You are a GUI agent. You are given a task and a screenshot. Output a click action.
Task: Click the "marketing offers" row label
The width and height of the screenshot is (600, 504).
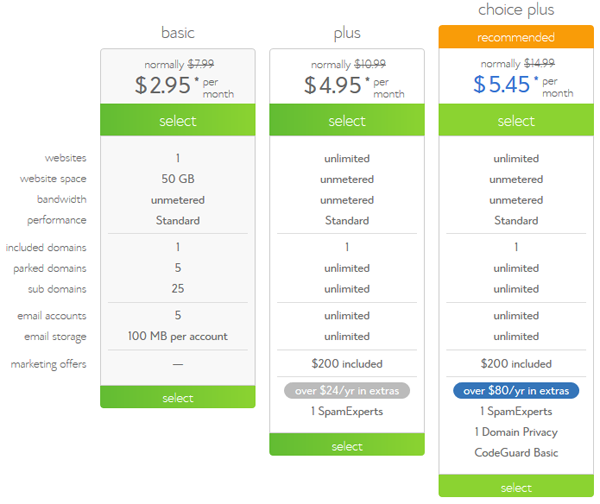(49, 364)
